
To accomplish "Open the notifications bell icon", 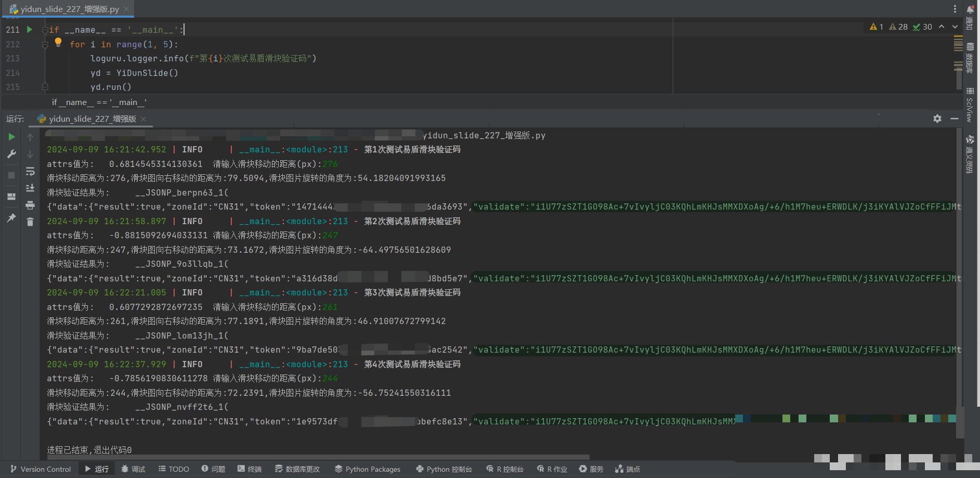I will [970, 9].
